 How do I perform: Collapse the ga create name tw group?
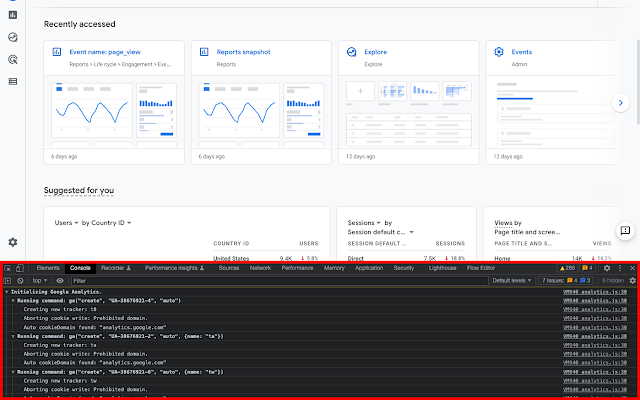[x=13, y=372]
